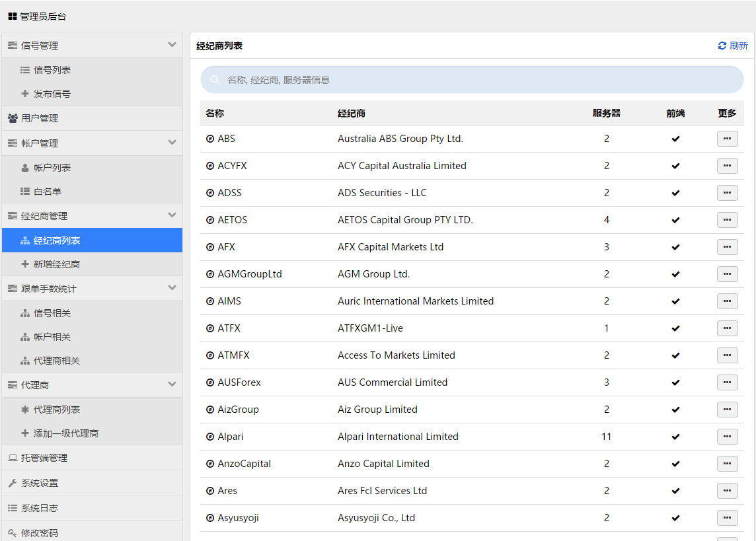This screenshot has height=541, width=756.
Task: Click the ... button for ATMFX
Action: pos(727,355)
